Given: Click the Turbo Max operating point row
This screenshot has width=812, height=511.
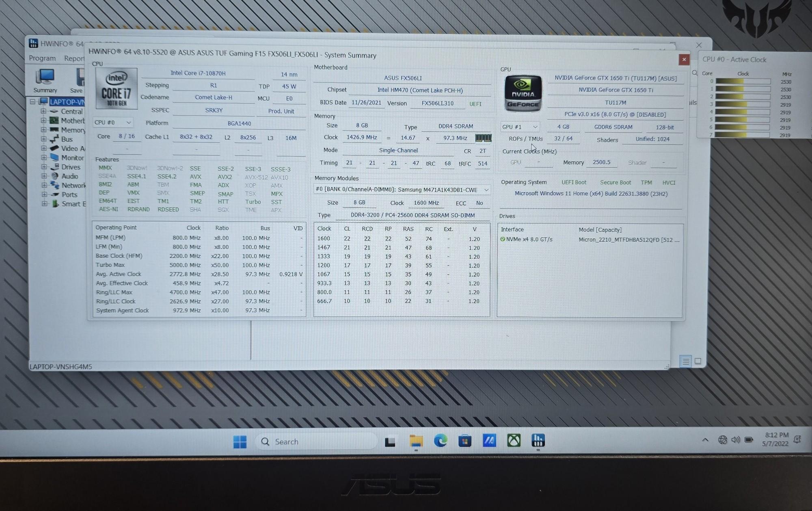Looking at the screenshot, I should pyautogui.click(x=199, y=265).
